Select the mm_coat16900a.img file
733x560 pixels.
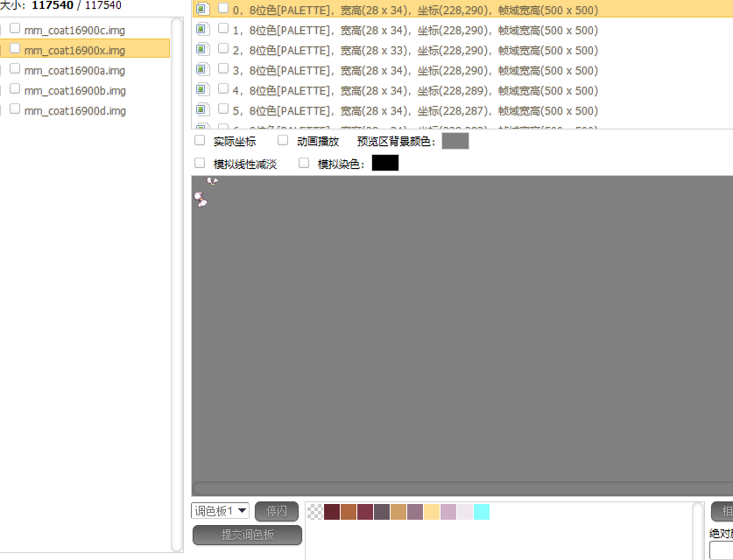pos(74,70)
